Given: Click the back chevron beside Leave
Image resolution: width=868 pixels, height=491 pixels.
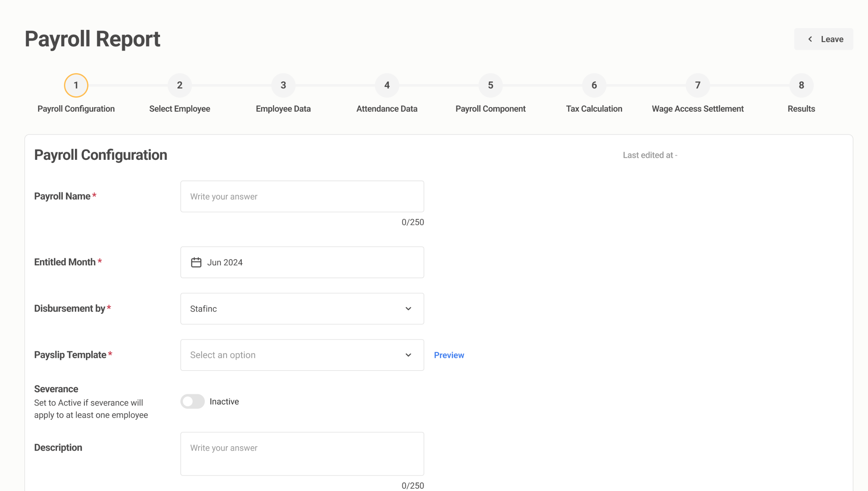Looking at the screenshot, I should [x=810, y=39].
